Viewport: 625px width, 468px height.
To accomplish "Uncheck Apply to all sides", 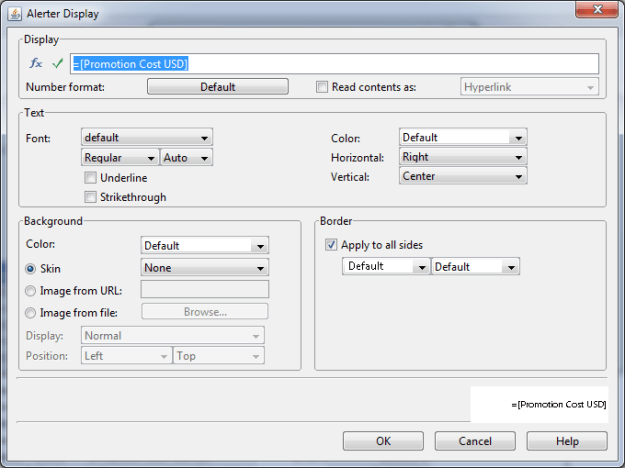I will (331, 245).
